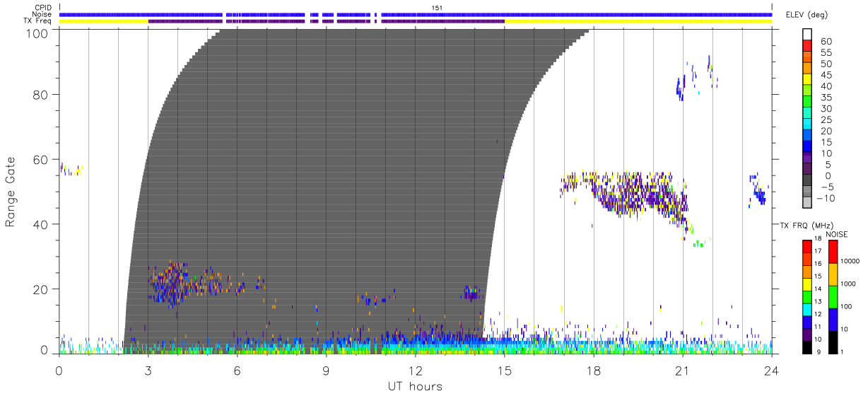Click the blue echo patch near 21 UT, gate 82

click(x=681, y=89)
